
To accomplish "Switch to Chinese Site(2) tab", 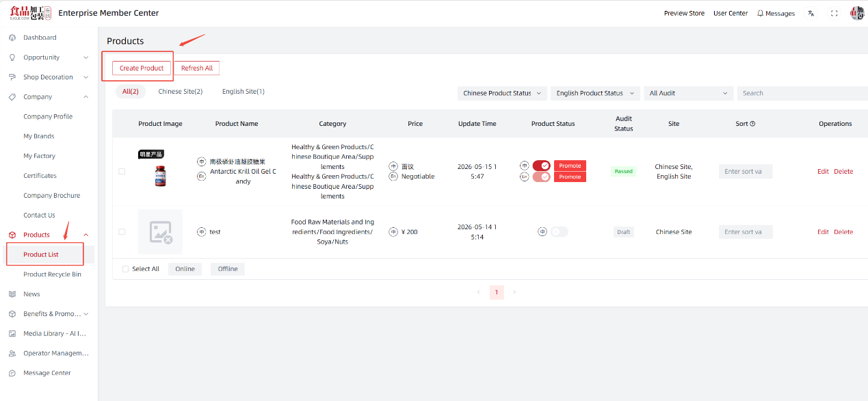I will (x=181, y=92).
